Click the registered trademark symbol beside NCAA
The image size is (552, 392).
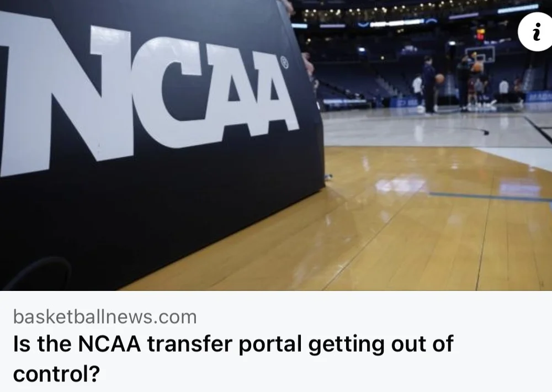coord(284,62)
